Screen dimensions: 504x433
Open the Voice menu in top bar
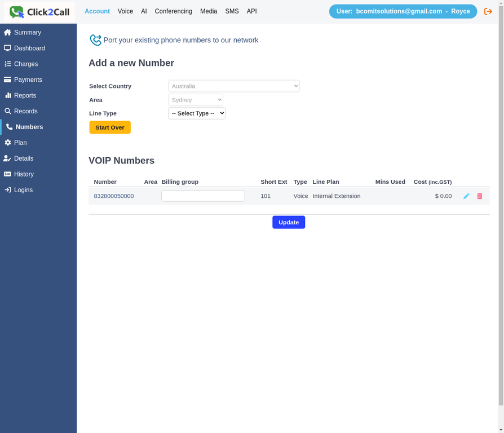coord(125,11)
